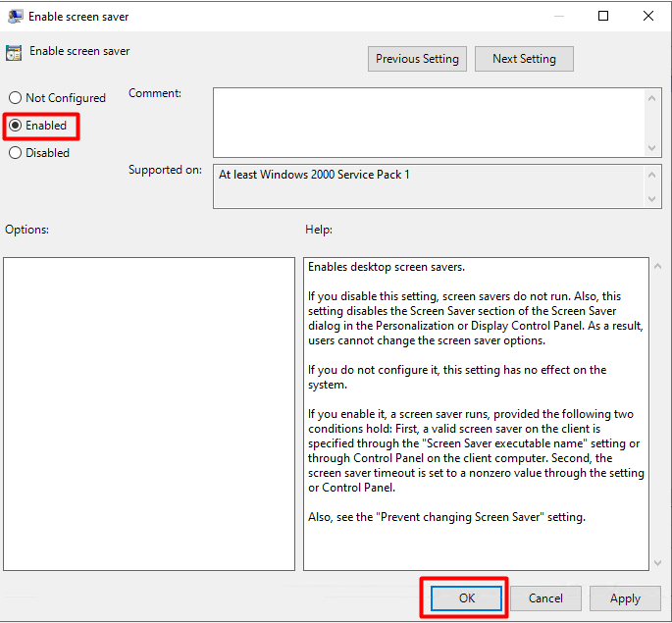Click the Comment box scroll down arrow
Viewport: 672px width, 623px height.
[x=651, y=148]
